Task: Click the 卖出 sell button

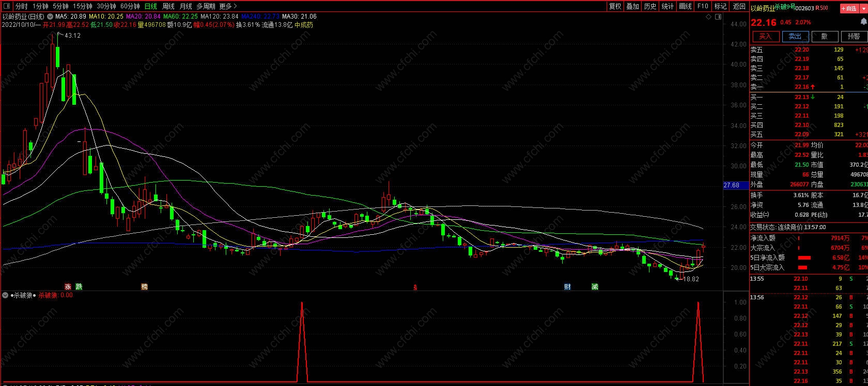Action: [795, 36]
